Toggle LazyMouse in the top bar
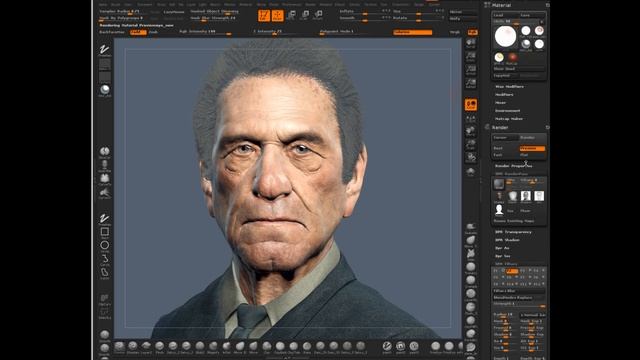 (x=174, y=12)
